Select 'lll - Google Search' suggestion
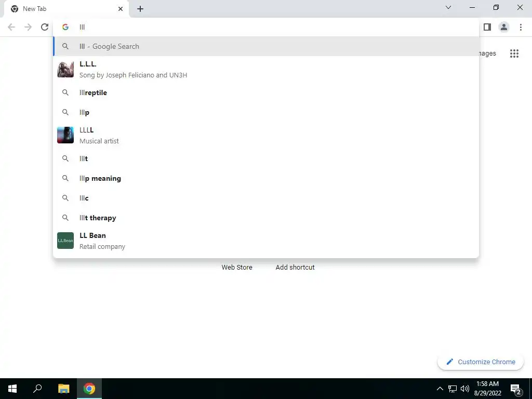532x399 pixels. coord(267,46)
